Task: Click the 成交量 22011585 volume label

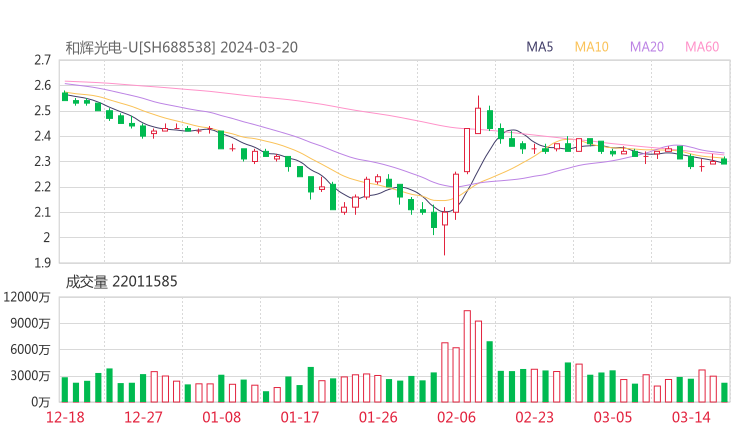Action: (121, 282)
